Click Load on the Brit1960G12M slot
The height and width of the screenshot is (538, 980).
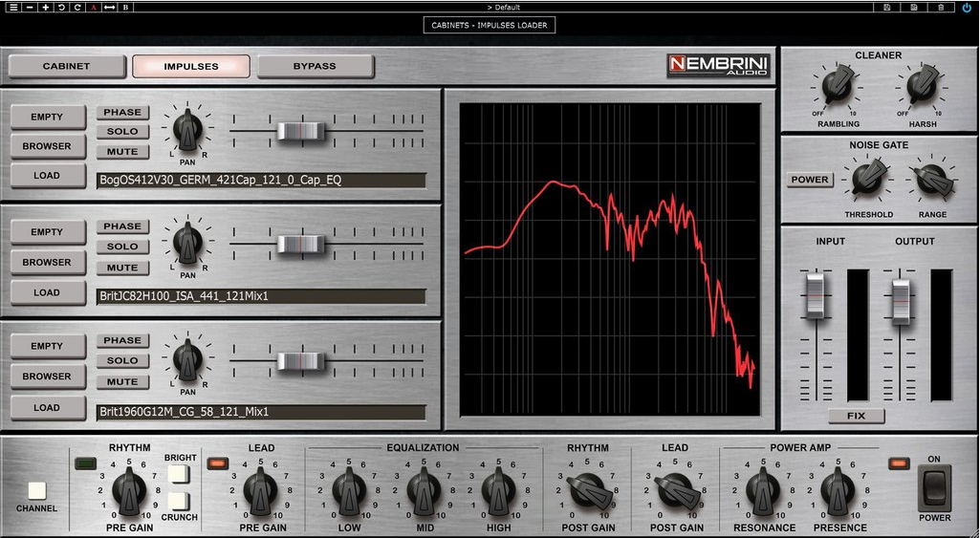point(48,407)
